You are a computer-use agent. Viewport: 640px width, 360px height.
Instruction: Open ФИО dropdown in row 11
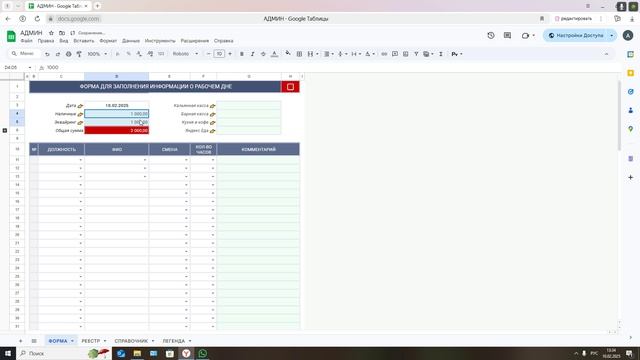tap(145, 160)
